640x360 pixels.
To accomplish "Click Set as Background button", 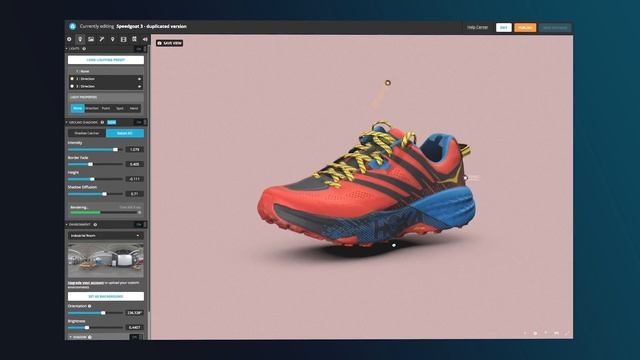I will [106, 296].
